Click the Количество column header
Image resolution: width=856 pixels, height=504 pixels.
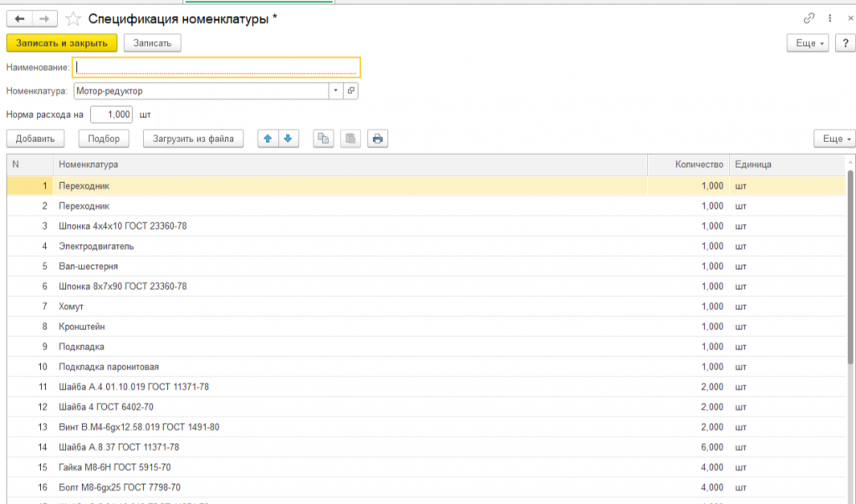coord(688,165)
